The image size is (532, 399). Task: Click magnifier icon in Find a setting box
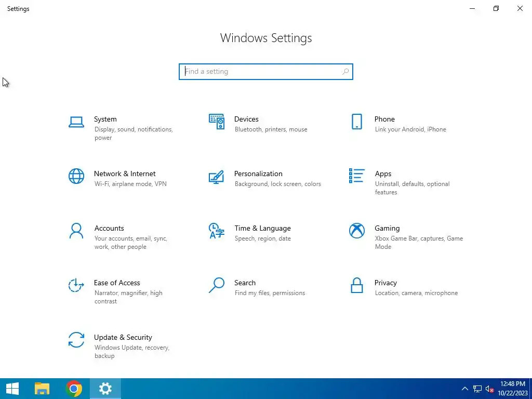[x=345, y=72]
